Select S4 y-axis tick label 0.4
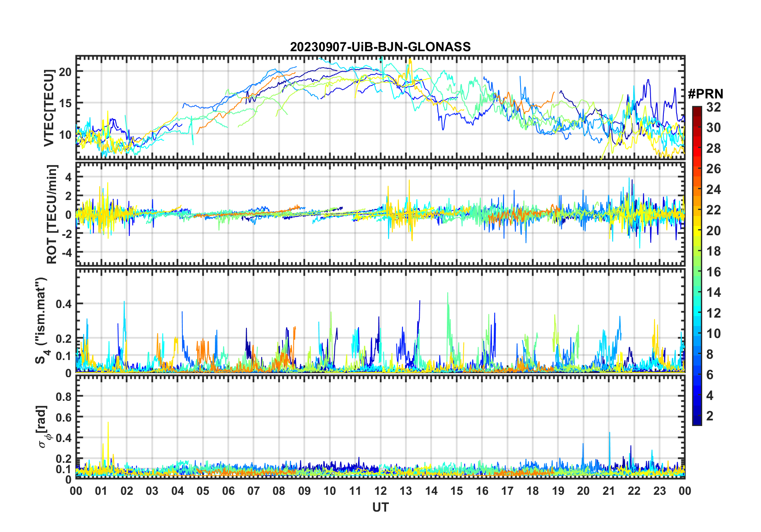 64,304
